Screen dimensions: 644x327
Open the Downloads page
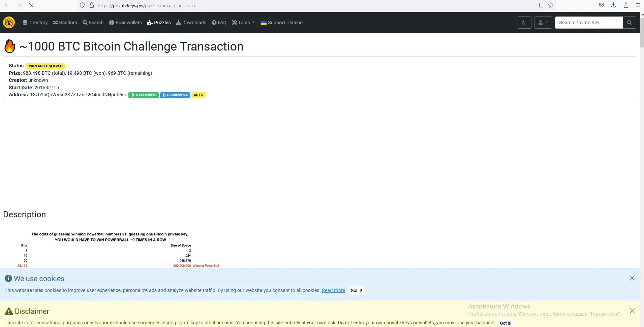point(191,23)
